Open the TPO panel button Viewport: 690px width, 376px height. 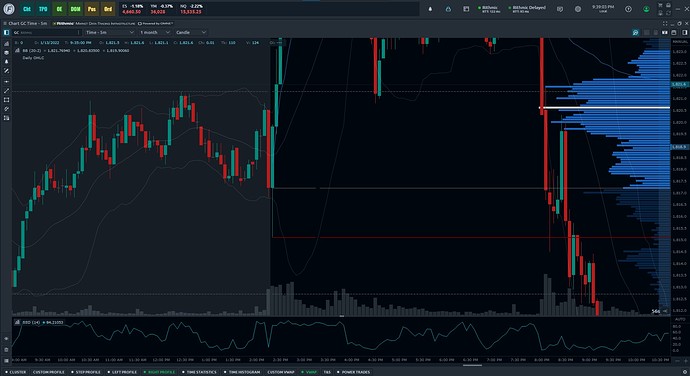point(43,9)
